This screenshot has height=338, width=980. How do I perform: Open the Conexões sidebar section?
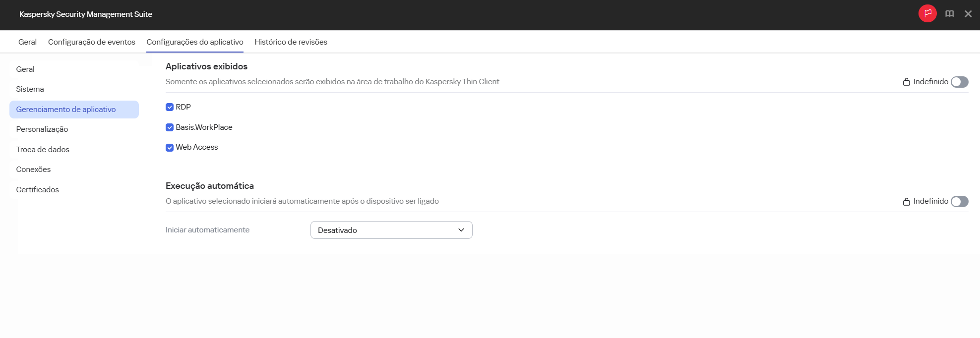click(74, 169)
